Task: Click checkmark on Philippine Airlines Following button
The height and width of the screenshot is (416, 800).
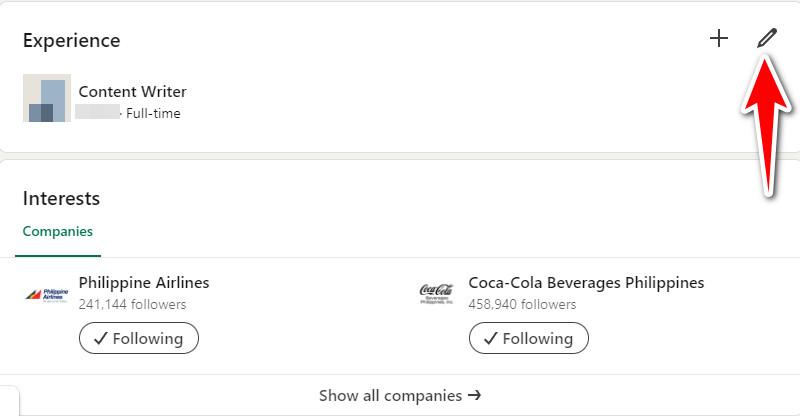Action: click(x=99, y=339)
